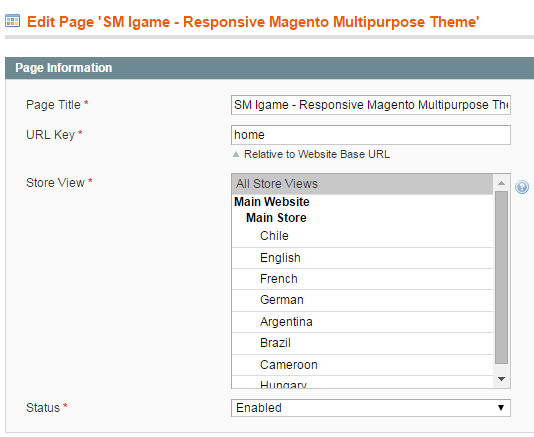The width and height of the screenshot is (534, 437).
Task: Click into the URL Key field containing home
Action: click(x=371, y=135)
